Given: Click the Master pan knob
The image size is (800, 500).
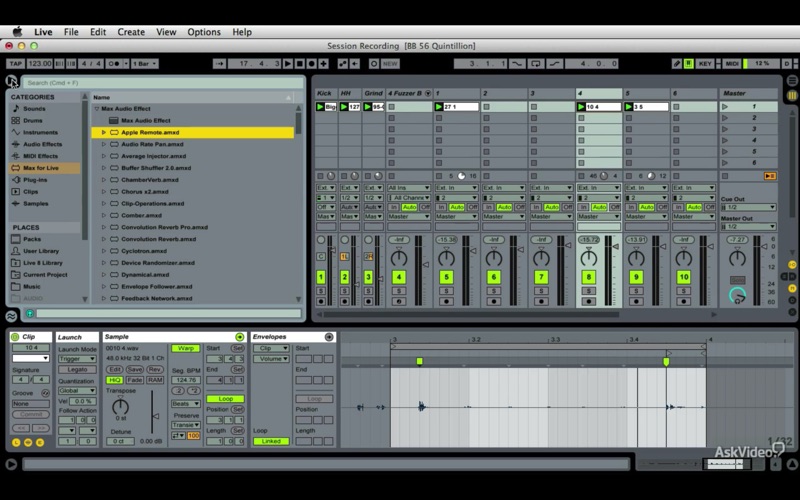Looking at the screenshot, I should tap(737, 258).
